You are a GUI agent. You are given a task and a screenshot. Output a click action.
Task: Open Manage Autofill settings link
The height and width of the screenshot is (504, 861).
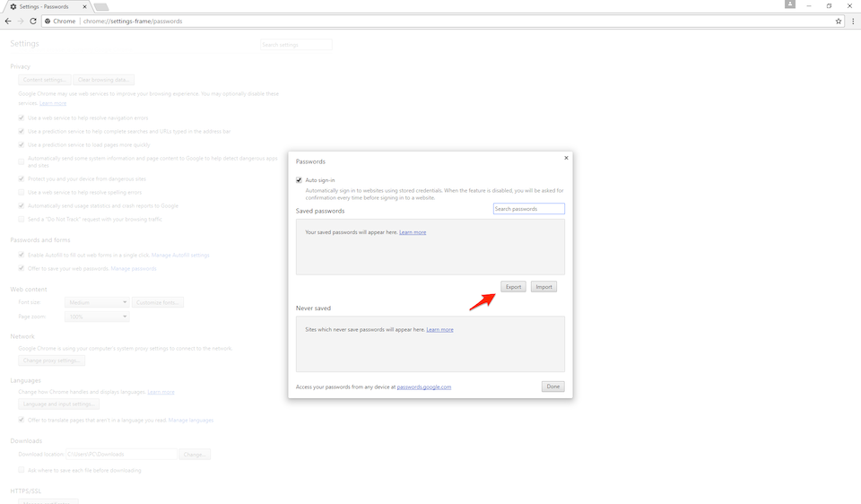pyautogui.click(x=180, y=256)
